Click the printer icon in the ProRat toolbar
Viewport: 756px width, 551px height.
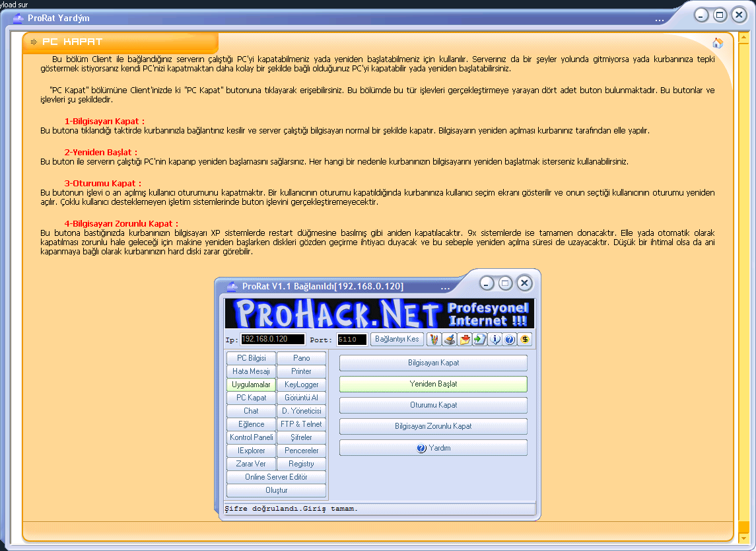click(450, 340)
